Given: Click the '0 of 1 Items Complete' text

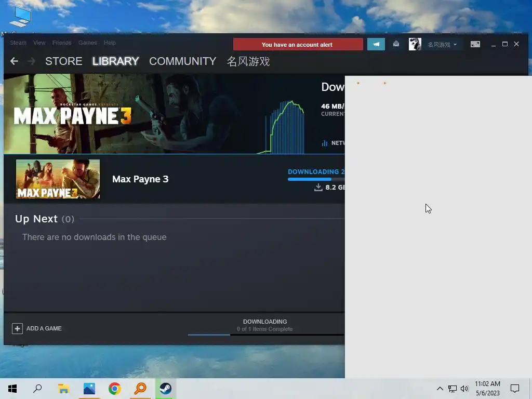Looking at the screenshot, I should pyautogui.click(x=265, y=329).
